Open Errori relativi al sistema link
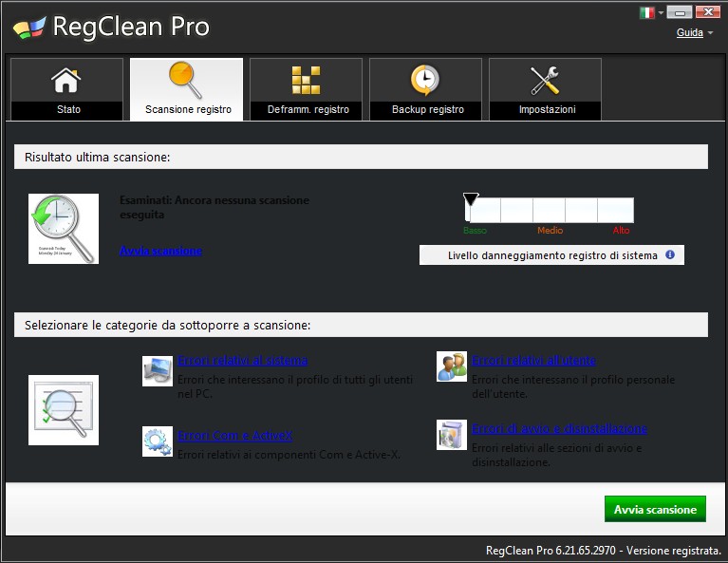 (242, 361)
